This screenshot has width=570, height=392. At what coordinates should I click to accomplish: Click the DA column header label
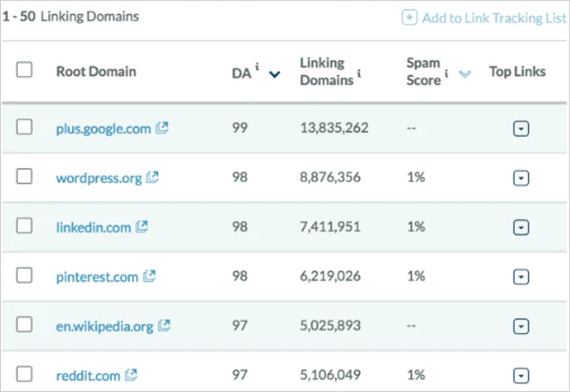click(241, 73)
